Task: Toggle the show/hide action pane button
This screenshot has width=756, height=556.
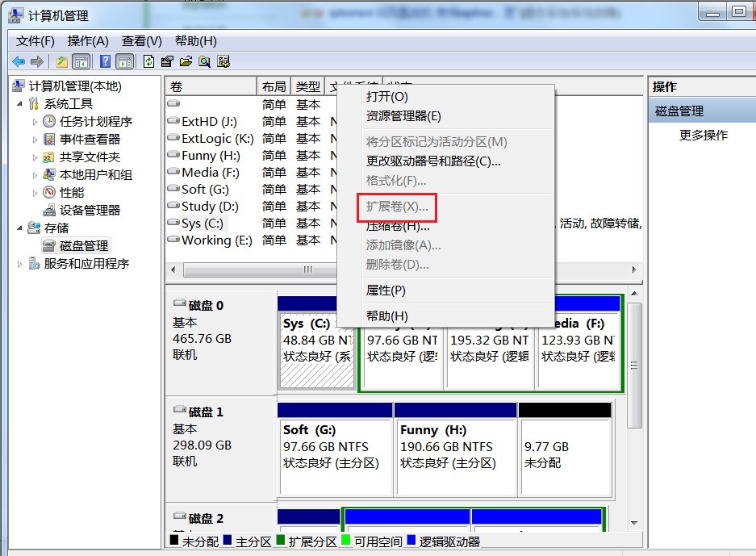Action: [125, 61]
